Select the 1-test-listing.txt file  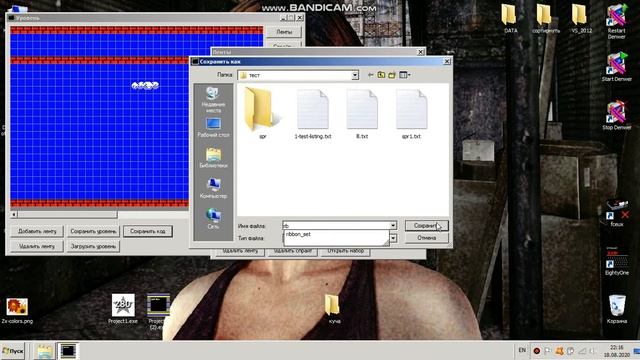pyautogui.click(x=313, y=114)
